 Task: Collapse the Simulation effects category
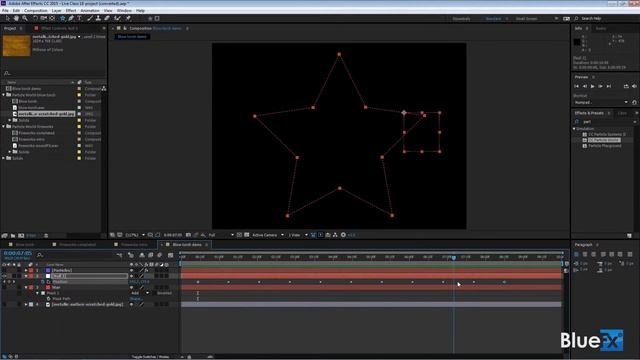574,129
